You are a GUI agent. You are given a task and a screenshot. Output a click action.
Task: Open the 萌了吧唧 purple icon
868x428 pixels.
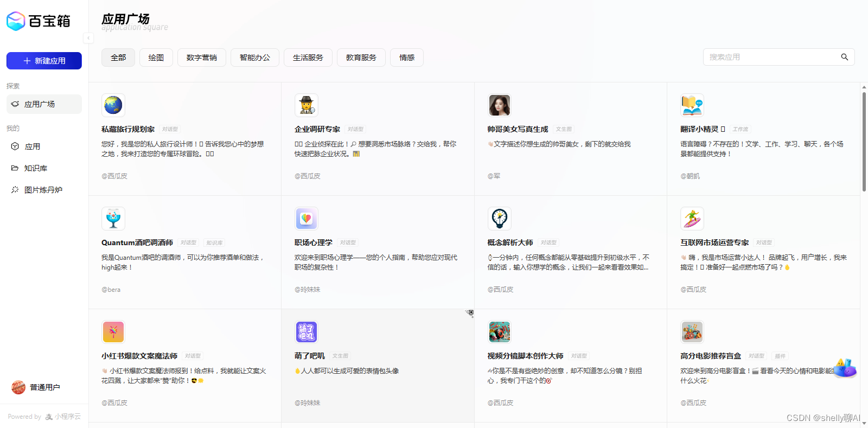(x=307, y=331)
